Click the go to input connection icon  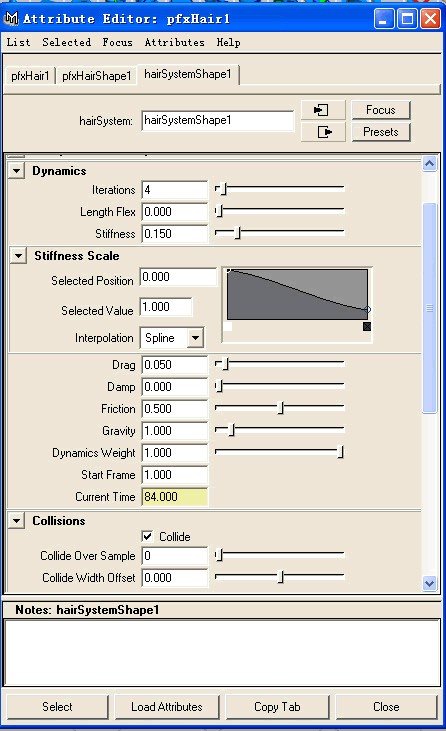tap(322, 110)
